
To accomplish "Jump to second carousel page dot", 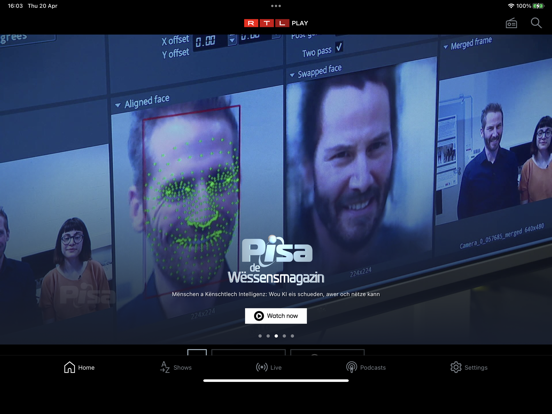I will click(268, 336).
